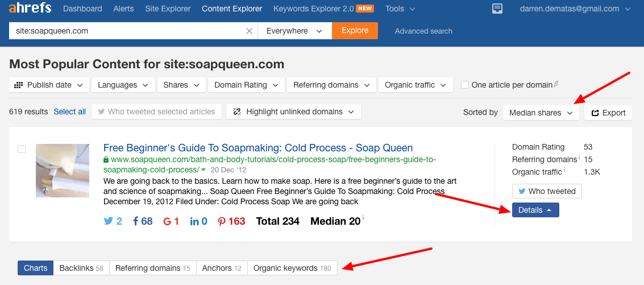Image resolution: width=644 pixels, height=285 pixels.
Task: Click the Google Plus share count
Action: click(x=171, y=221)
